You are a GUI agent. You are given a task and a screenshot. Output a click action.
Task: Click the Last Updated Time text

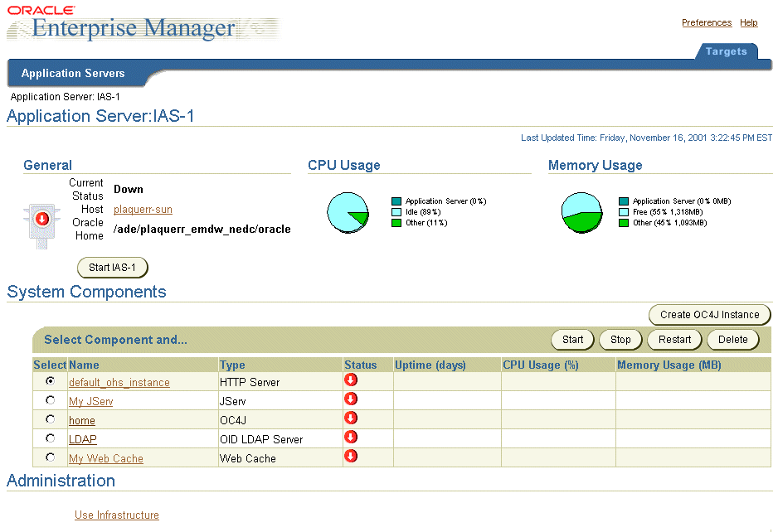pyautogui.click(x=646, y=138)
